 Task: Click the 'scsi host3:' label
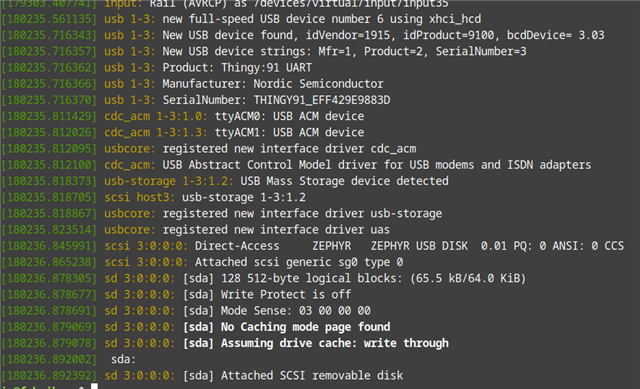[x=139, y=198]
